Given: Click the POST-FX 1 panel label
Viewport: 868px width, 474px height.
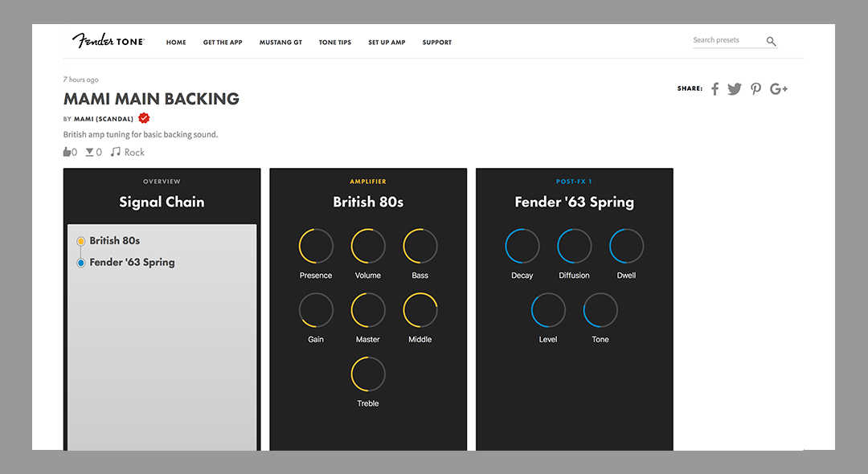Looking at the screenshot, I should [574, 182].
